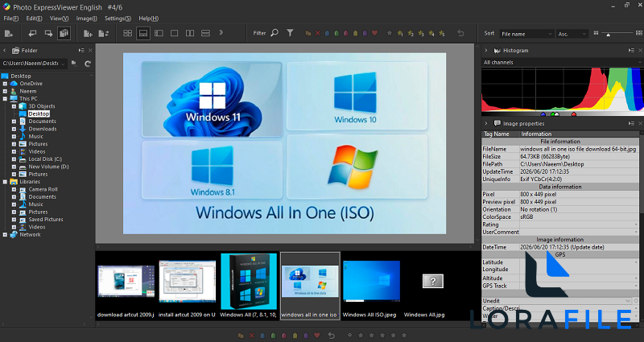Apply green label in bottom bar
This screenshot has width=644, height=342.
tap(273, 336)
